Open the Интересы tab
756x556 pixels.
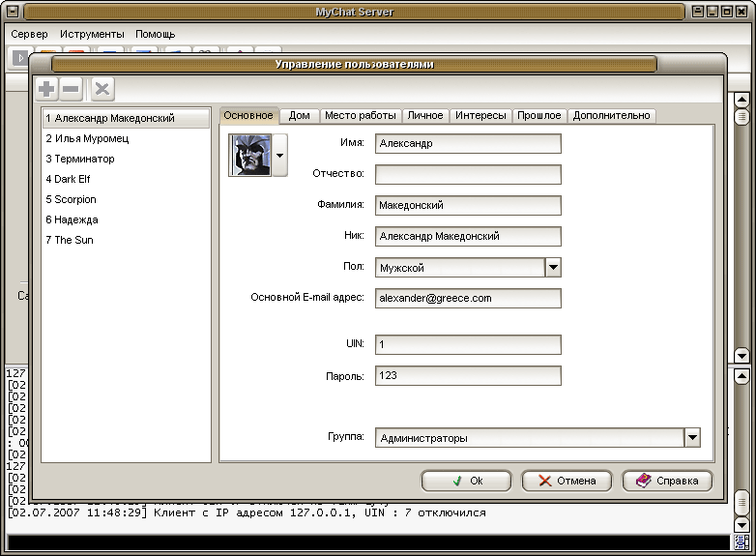tap(480, 116)
